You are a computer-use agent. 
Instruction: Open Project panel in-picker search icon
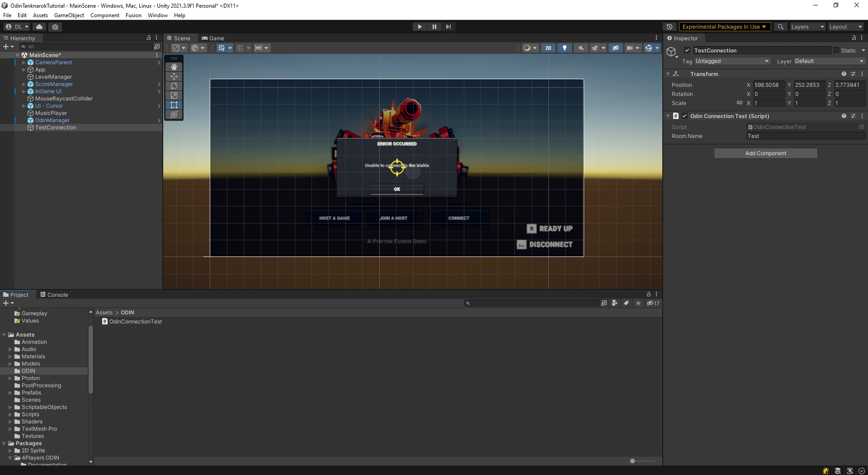click(604, 303)
